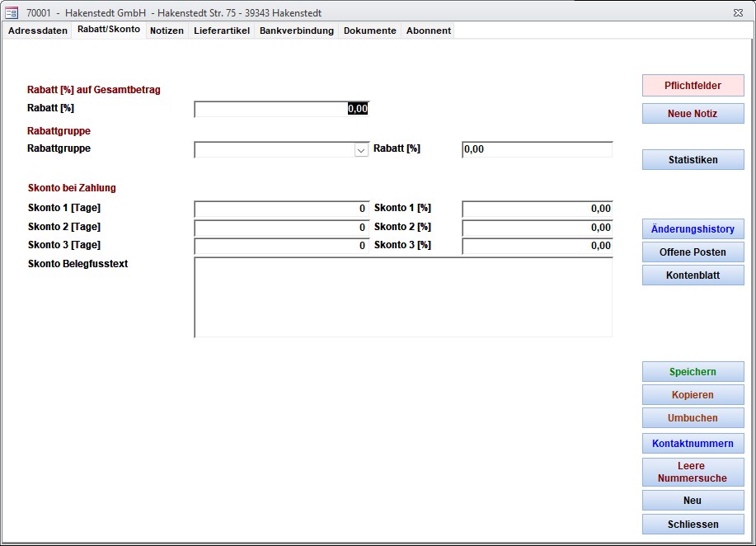Open the Dokumente tab
This screenshot has height=546, width=756.
coord(370,31)
